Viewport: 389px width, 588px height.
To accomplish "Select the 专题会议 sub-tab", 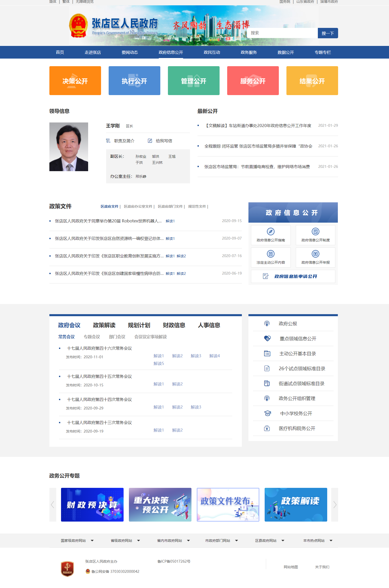I will (x=92, y=337).
